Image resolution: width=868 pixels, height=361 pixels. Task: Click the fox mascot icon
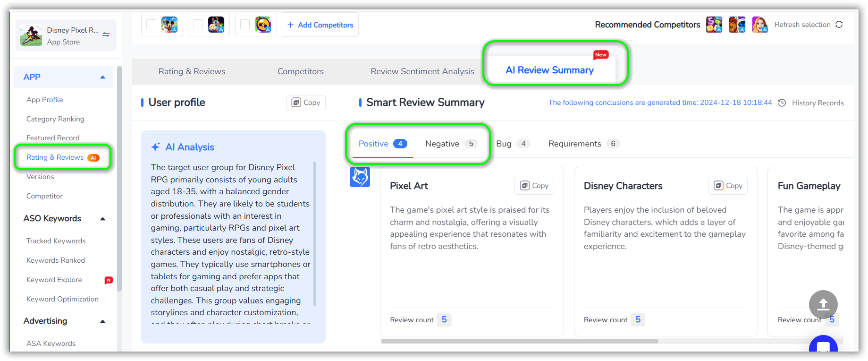tap(360, 177)
